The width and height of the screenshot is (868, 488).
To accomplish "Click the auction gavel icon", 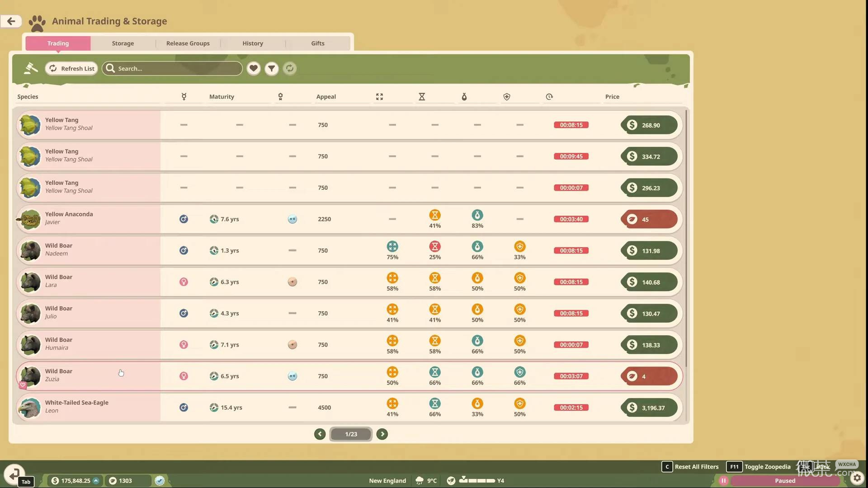I will click(x=30, y=68).
